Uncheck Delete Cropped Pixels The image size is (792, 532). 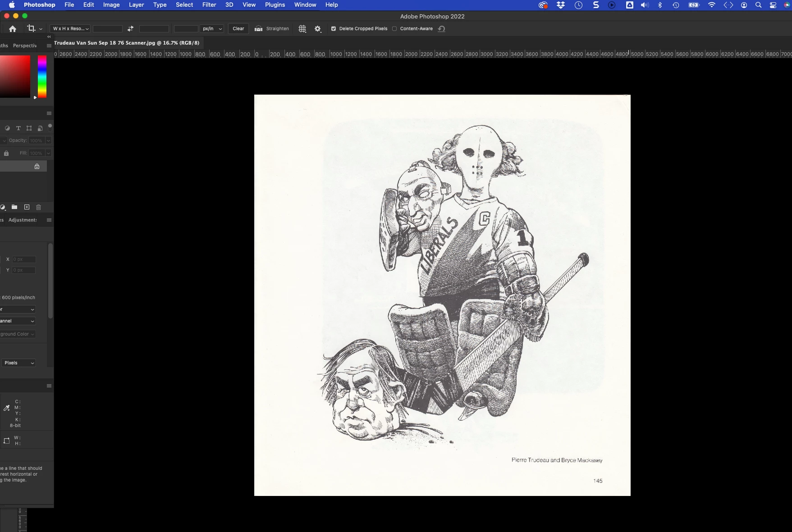pyautogui.click(x=334, y=28)
